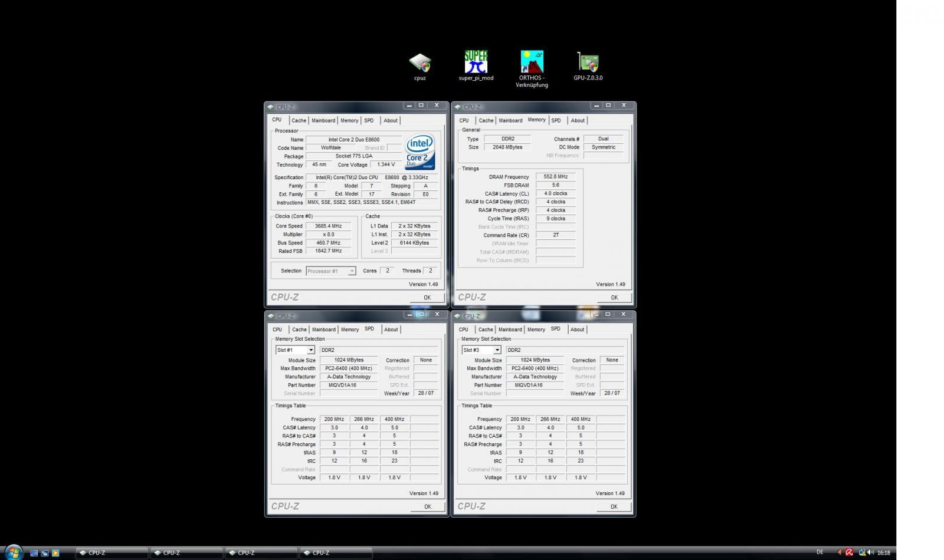Click the Level 2 cache value '6144 KBytes'

click(x=414, y=243)
